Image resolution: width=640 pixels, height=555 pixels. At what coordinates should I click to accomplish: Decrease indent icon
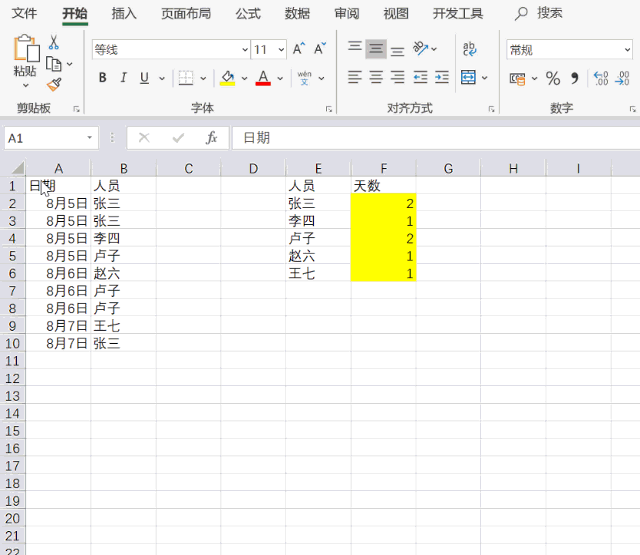coord(420,77)
